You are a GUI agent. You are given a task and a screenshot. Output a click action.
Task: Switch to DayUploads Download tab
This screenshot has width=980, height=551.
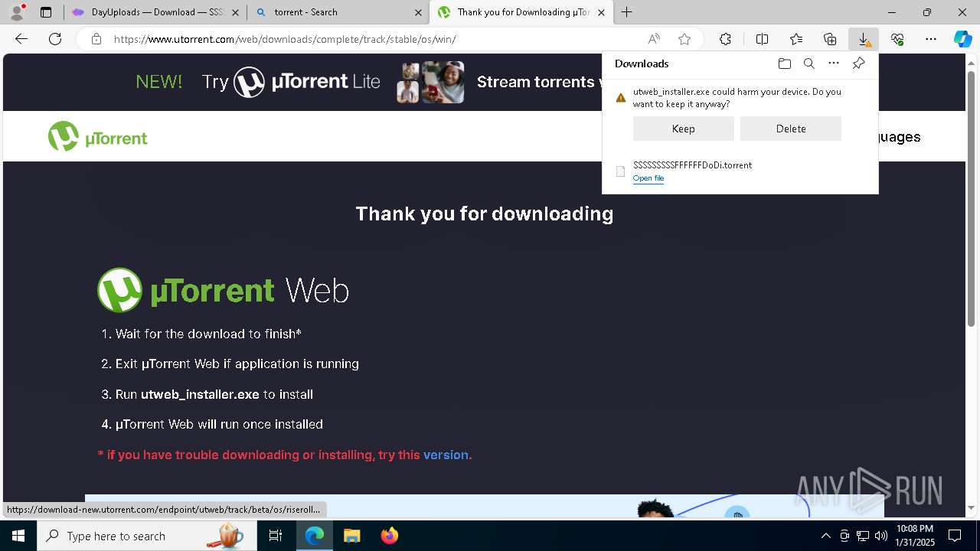click(154, 12)
